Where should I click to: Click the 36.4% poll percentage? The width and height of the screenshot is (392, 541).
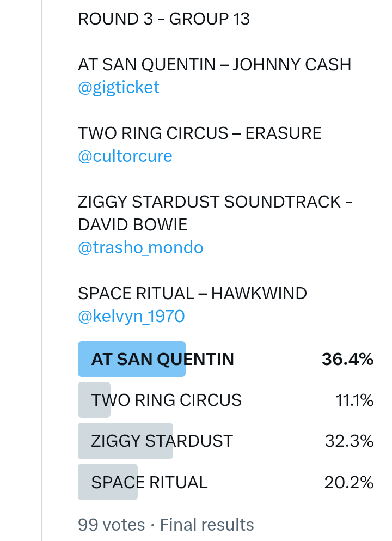(347, 360)
